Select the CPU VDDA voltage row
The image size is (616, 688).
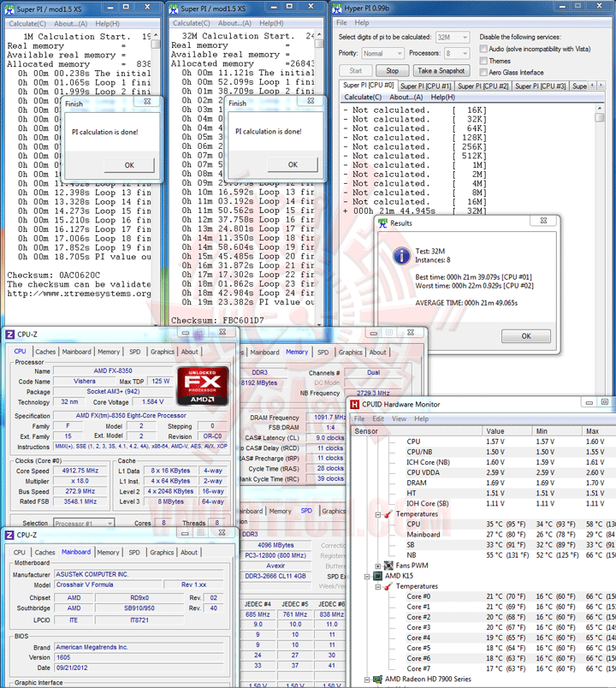[x=483, y=472]
